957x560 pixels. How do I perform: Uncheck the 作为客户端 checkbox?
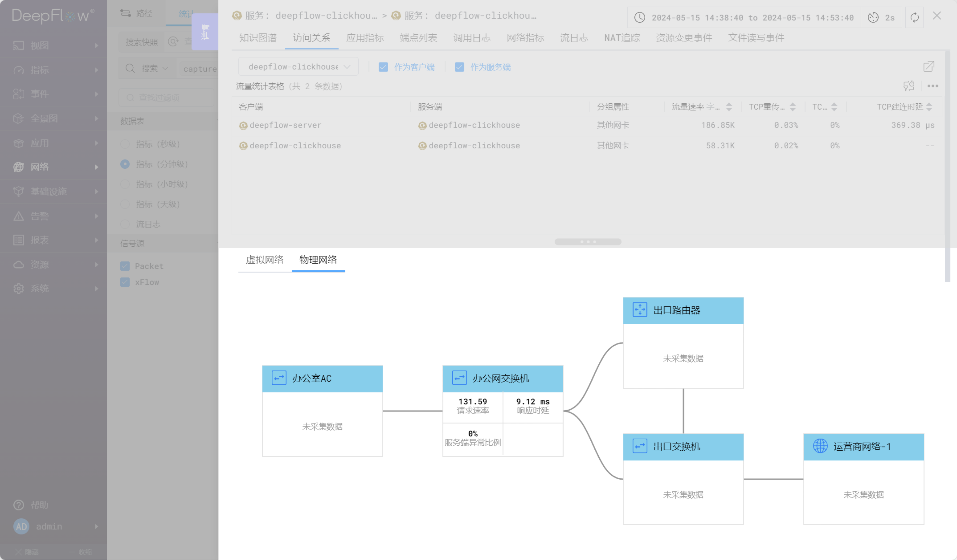pyautogui.click(x=383, y=67)
